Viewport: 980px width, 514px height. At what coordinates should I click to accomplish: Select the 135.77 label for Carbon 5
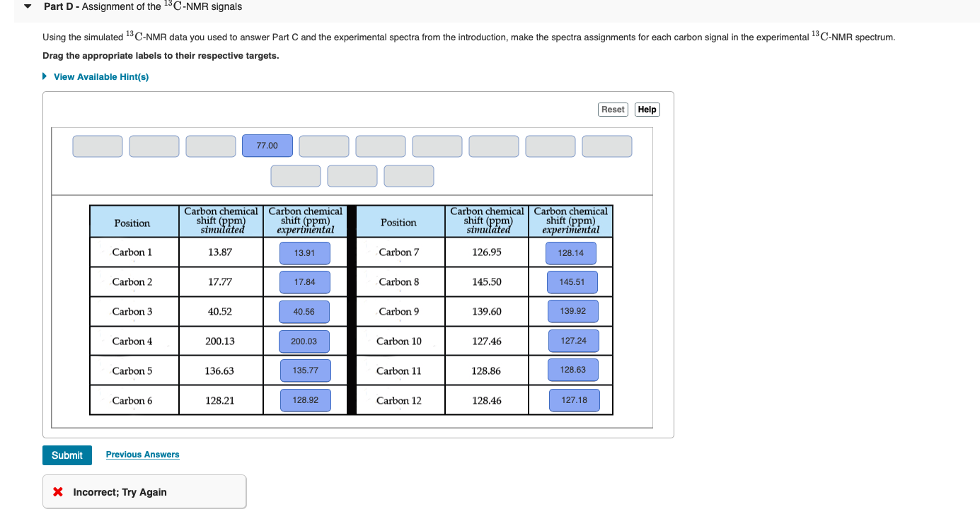(x=306, y=370)
